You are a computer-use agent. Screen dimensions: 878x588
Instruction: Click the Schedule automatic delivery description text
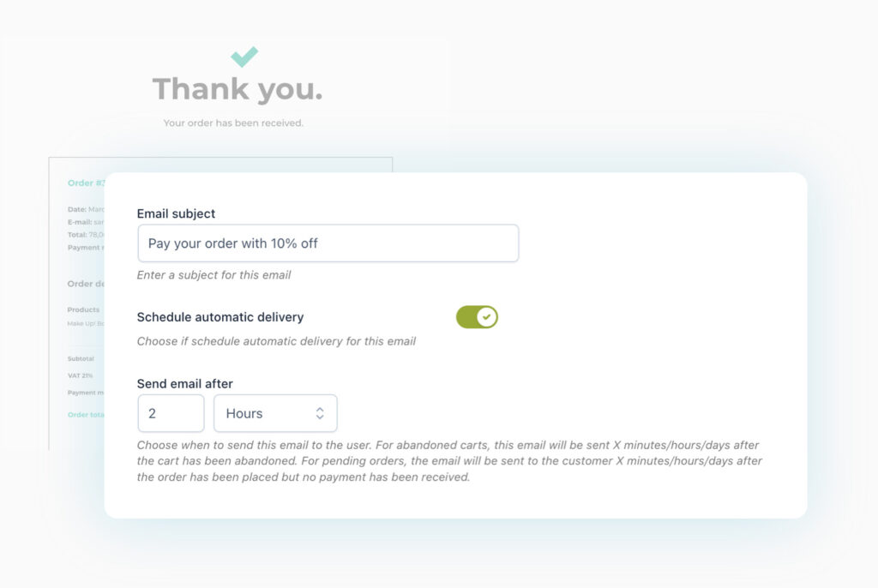[x=277, y=340]
